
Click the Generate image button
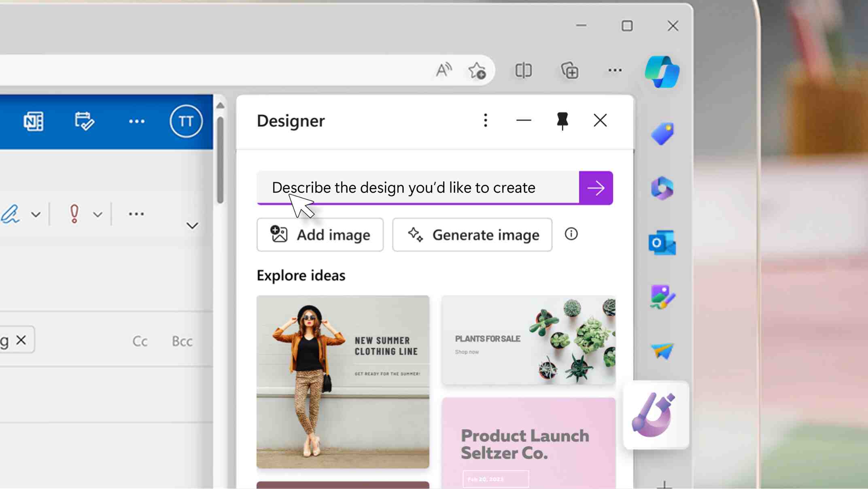tap(472, 235)
